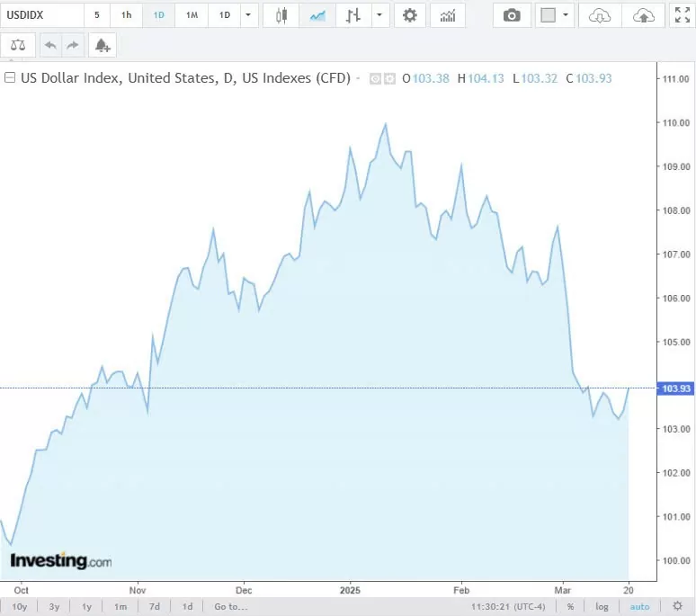Open the layout square dropdown

(555, 15)
